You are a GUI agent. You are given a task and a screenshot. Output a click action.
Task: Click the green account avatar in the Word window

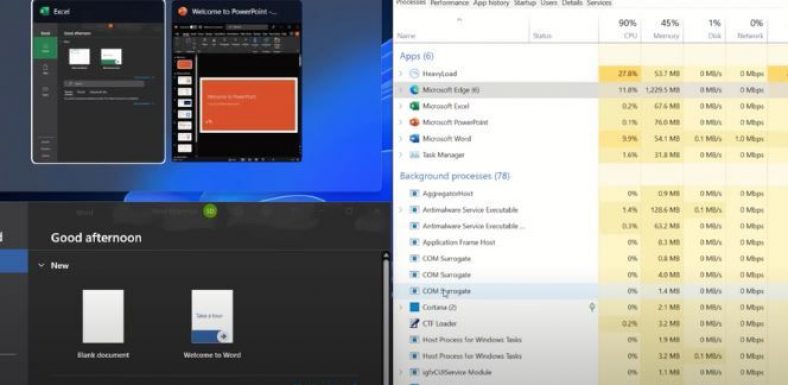[210, 212]
